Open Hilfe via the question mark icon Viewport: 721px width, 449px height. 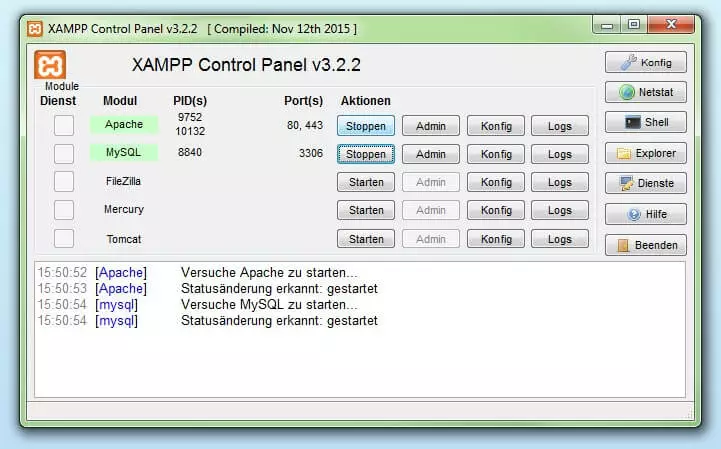[634, 215]
